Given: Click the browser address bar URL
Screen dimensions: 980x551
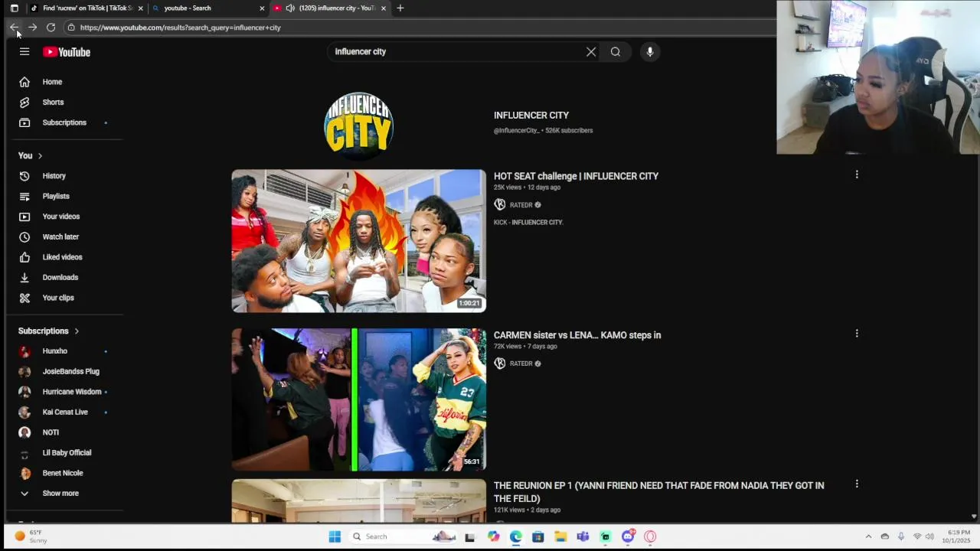Looking at the screenshot, I should tap(181, 28).
